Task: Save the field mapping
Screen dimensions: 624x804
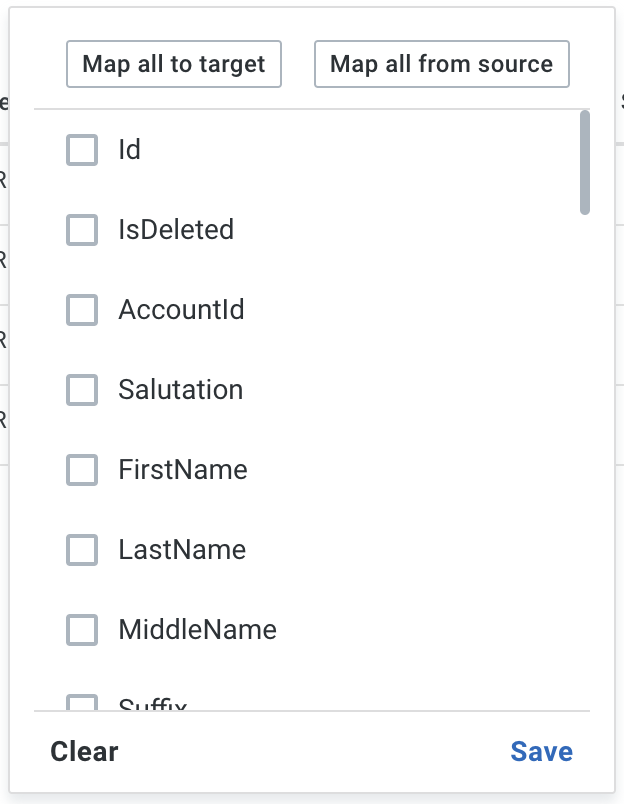Action: [x=541, y=752]
